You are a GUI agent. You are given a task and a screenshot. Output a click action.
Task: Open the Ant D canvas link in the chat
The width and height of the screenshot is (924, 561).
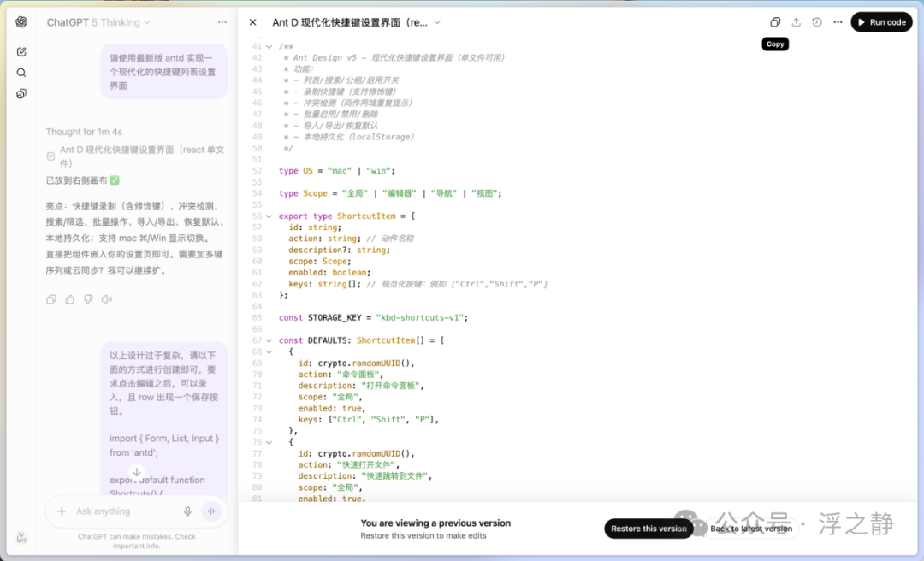coord(135,156)
